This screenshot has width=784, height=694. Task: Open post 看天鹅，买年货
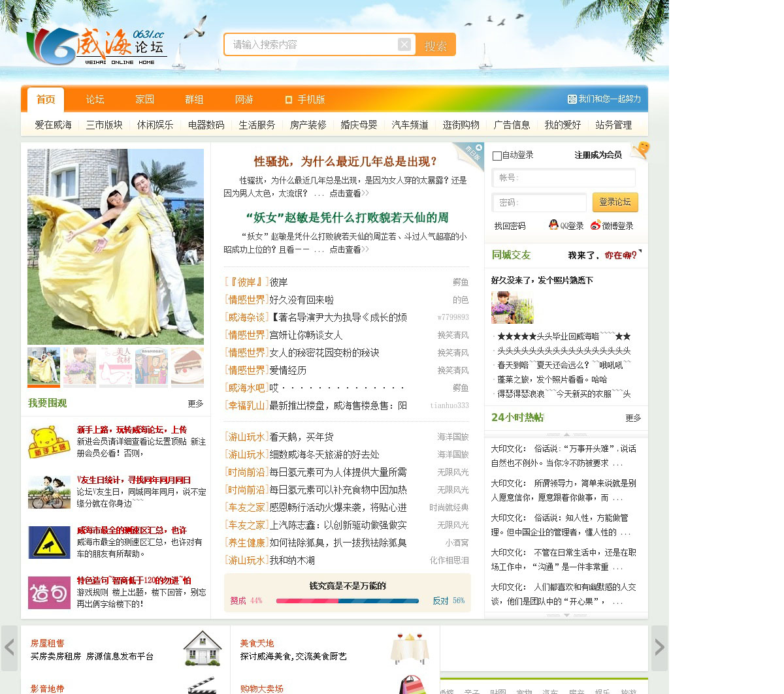[301, 437]
